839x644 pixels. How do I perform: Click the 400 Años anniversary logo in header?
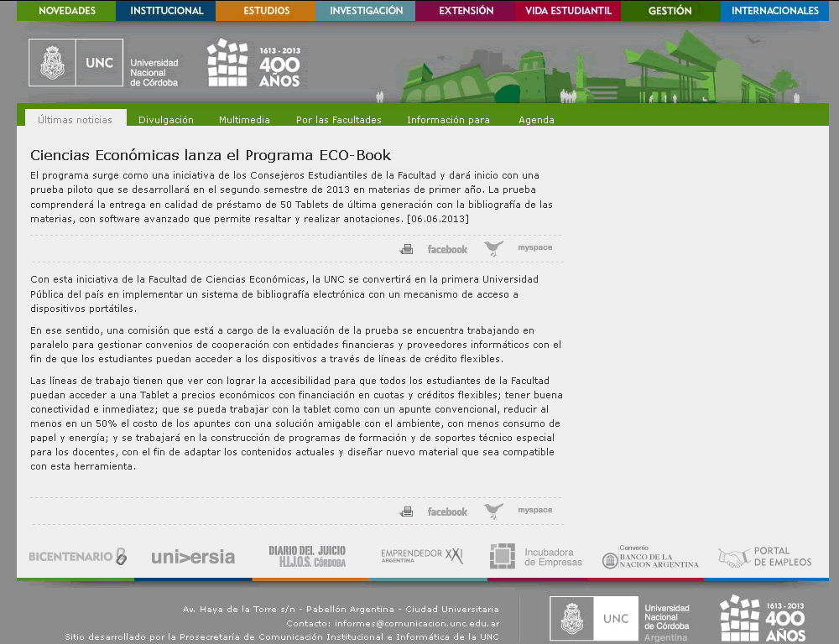tap(253, 64)
